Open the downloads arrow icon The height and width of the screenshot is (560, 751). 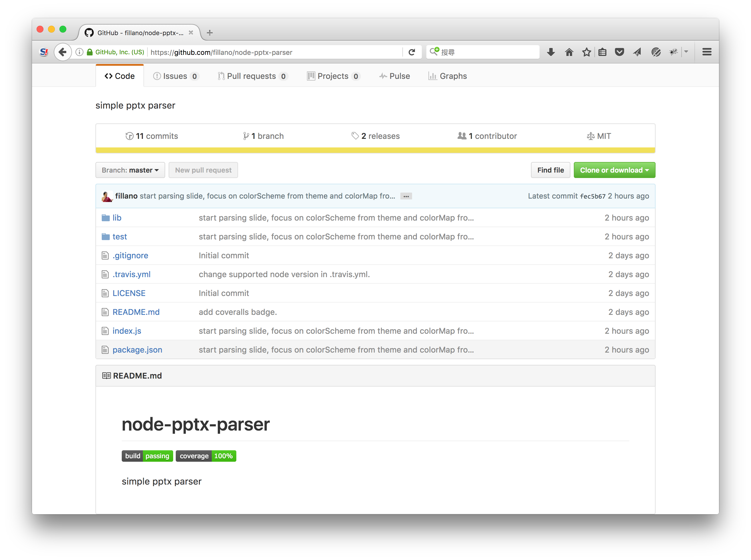tap(551, 52)
